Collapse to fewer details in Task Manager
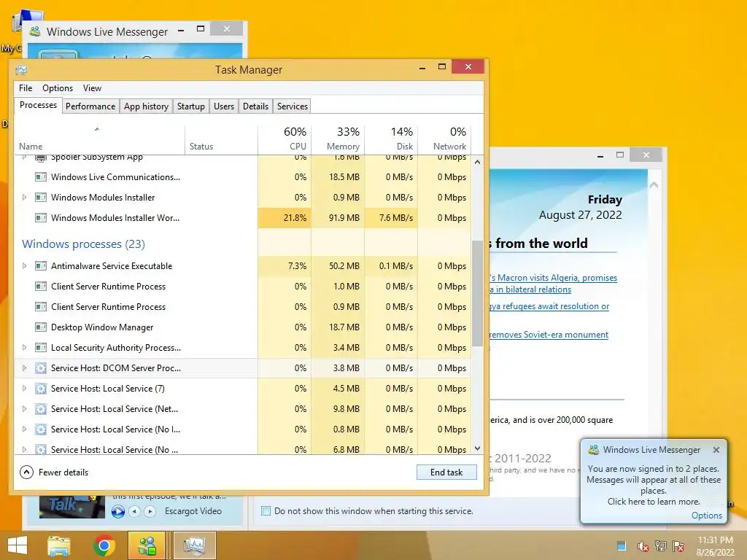The height and width of the screenshot is (560, 747). [54, 472]
